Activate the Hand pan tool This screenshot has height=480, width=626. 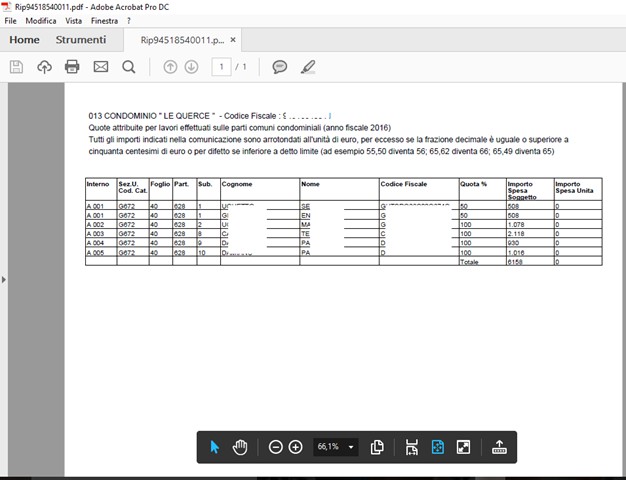(240, 447)
